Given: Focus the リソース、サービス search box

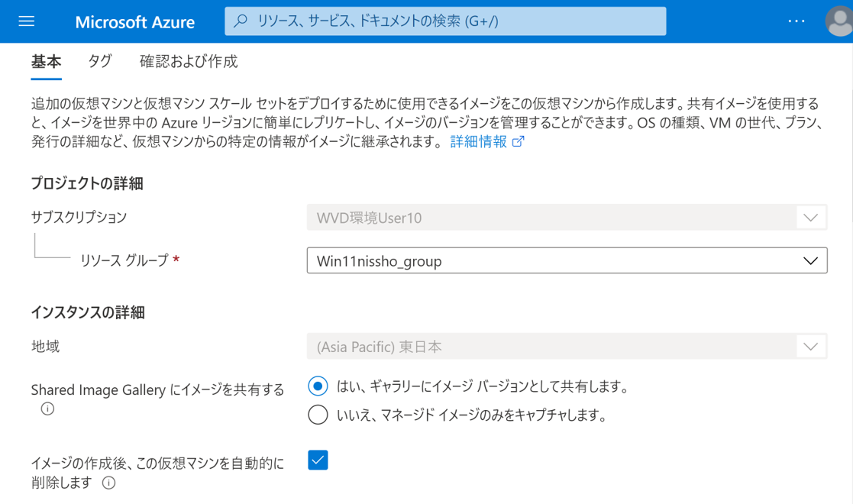Looking at the screenshot, I should [x=445, y=21].
